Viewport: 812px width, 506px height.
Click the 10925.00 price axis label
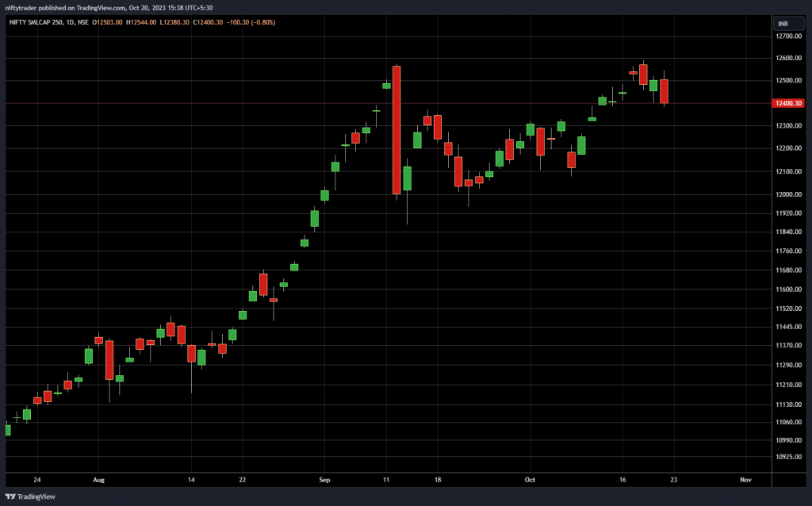[x=789, y=457]
